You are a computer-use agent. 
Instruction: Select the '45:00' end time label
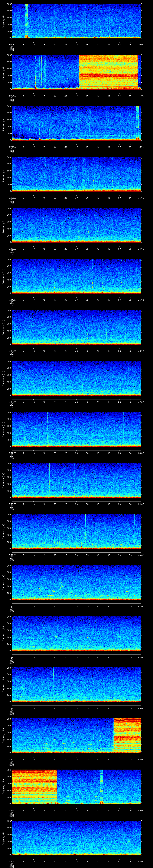pyautogui.click(x=141, y=810)
